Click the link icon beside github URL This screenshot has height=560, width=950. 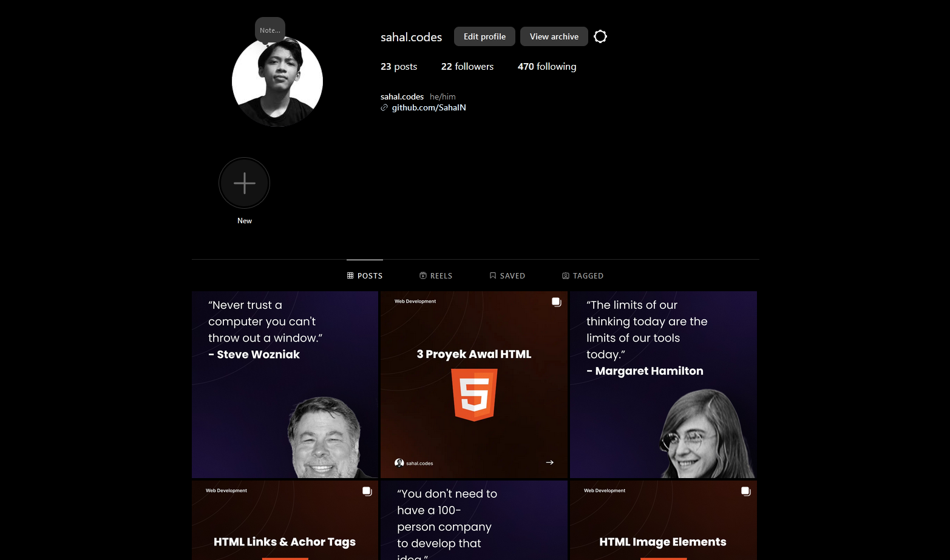coord(384,108)
